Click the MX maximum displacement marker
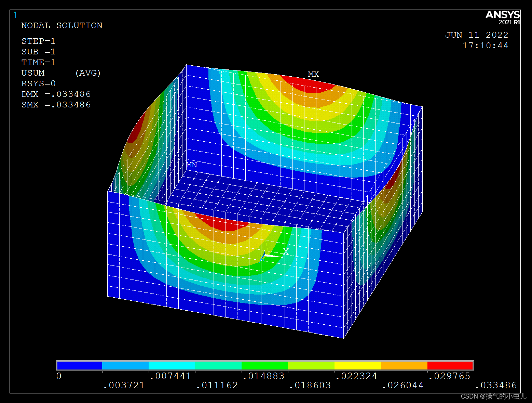 [313, 74]
